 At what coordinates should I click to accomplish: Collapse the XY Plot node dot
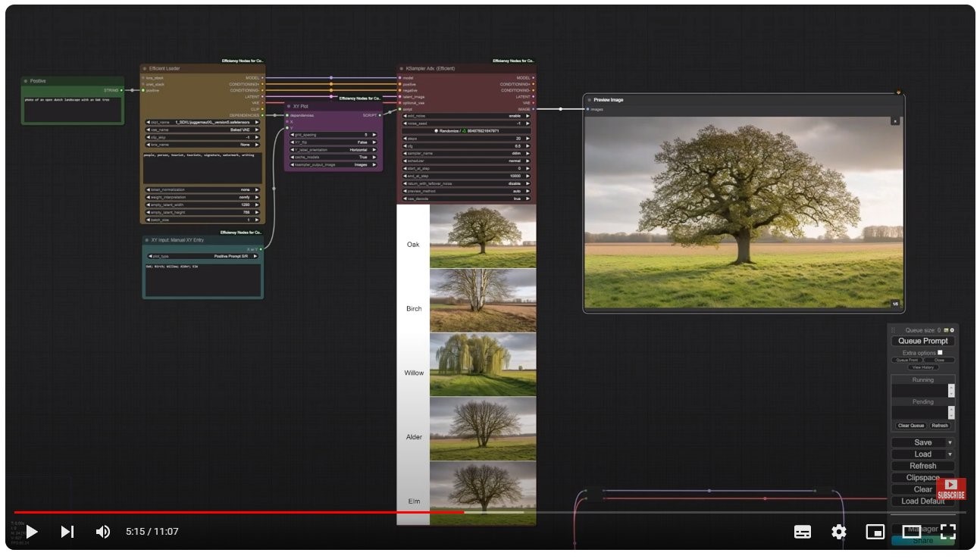(x=289, y=106)
